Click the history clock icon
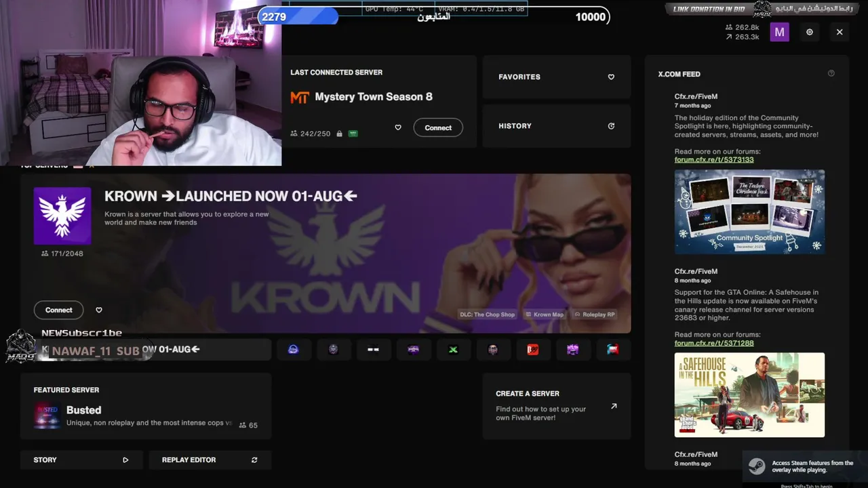868x488 pixels. 611,126
